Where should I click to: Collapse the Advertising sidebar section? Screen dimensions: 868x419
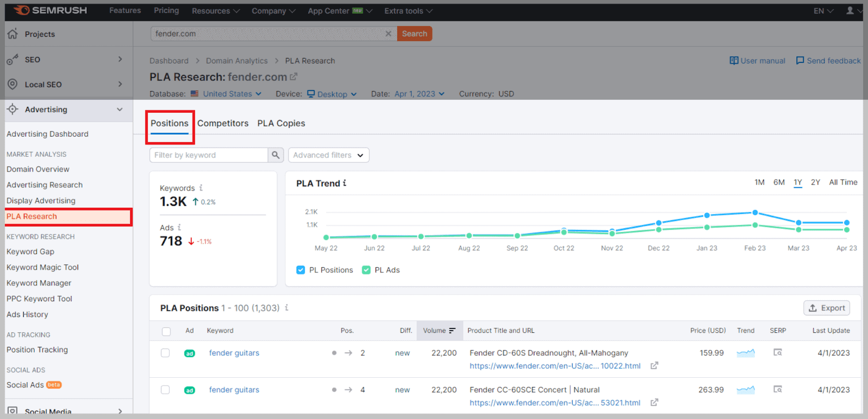(x=120, y=109)
